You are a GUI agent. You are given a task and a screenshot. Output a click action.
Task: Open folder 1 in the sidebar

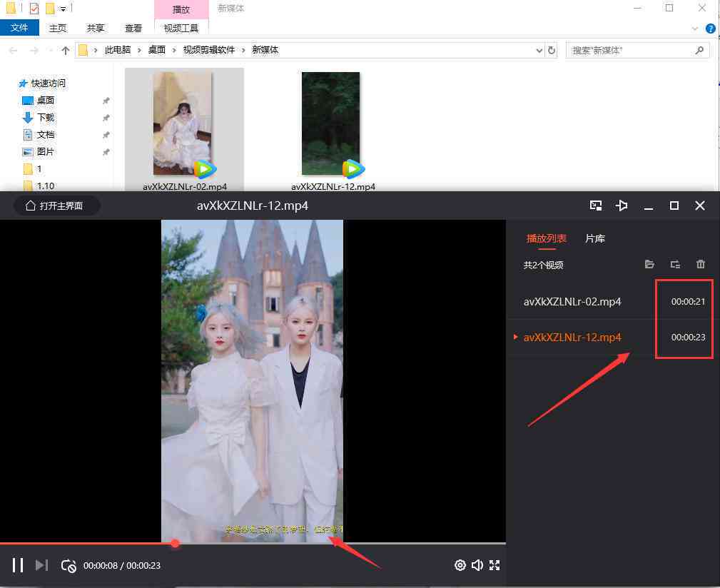(x=33, y=169)
